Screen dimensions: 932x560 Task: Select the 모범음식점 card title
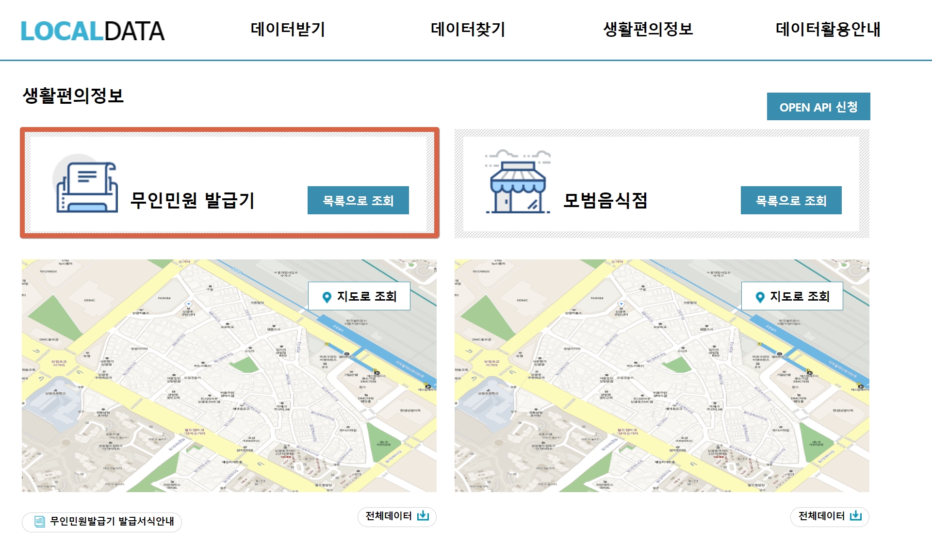605,200
